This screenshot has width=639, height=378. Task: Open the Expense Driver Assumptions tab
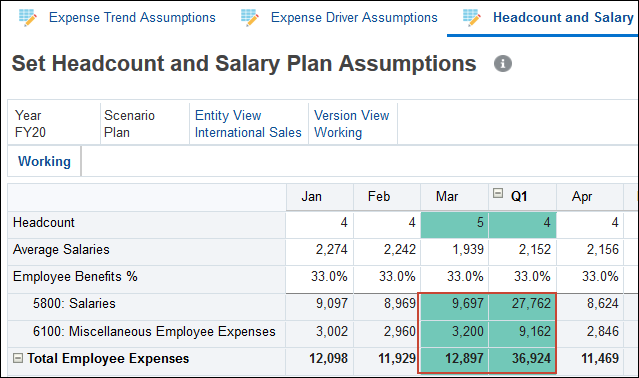(354, 18)
